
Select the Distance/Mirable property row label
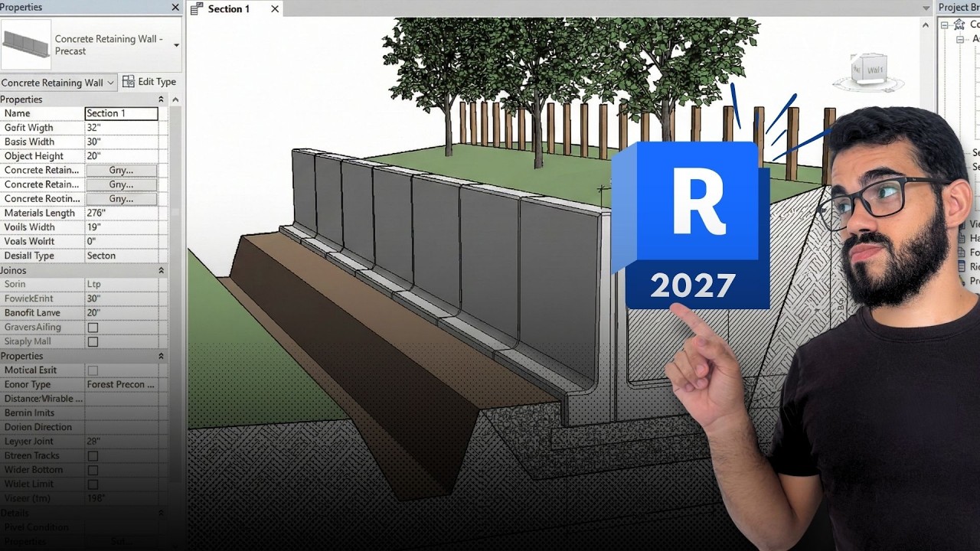pos(43,399)
